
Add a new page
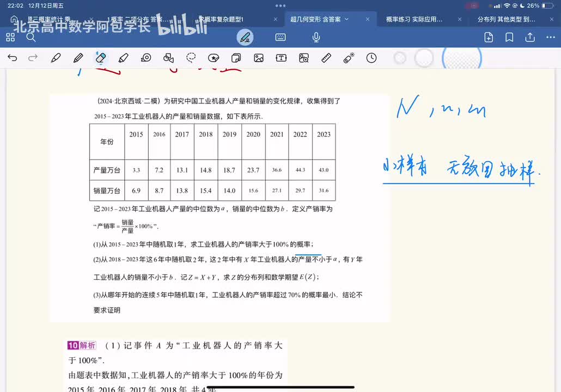(489, 37)
